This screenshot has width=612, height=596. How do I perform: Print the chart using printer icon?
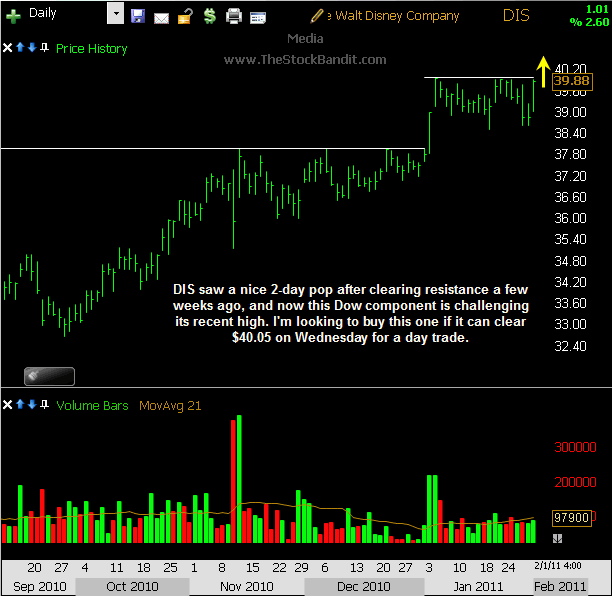234,16
